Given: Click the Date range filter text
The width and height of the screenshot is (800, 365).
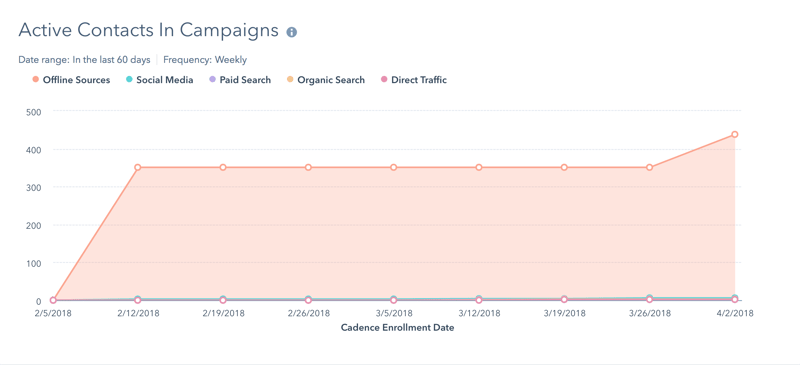Looking at the screenshot, I should point(84,60).
